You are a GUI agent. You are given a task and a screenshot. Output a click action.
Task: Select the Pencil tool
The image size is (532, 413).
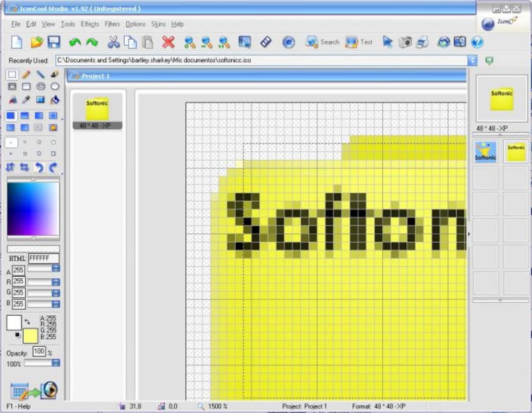[x=25, y=74]
